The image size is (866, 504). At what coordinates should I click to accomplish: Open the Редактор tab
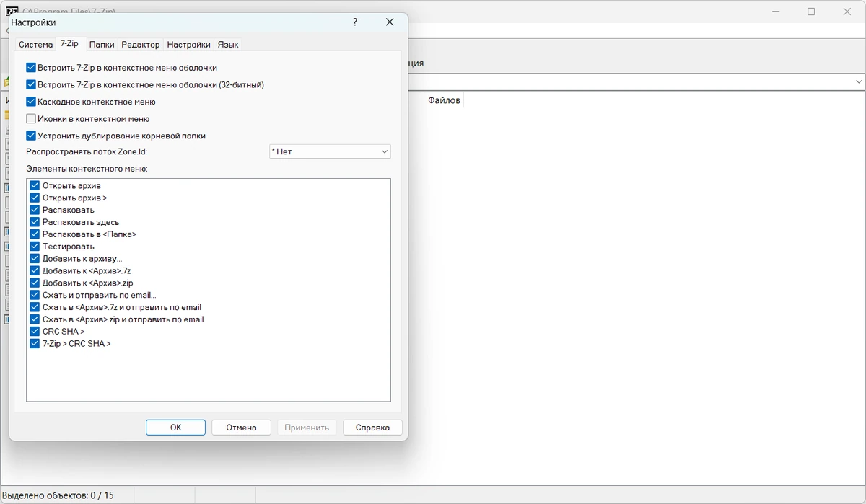(141, 45)
